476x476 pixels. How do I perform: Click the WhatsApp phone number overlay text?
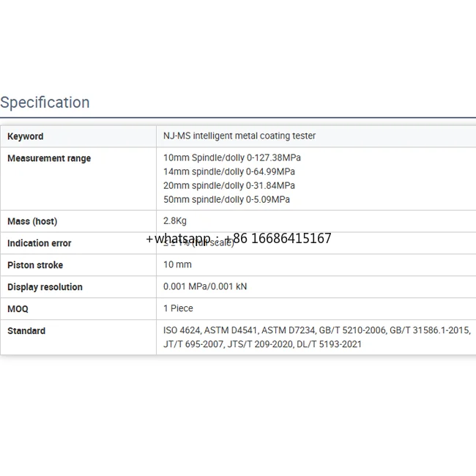[239, 239]
